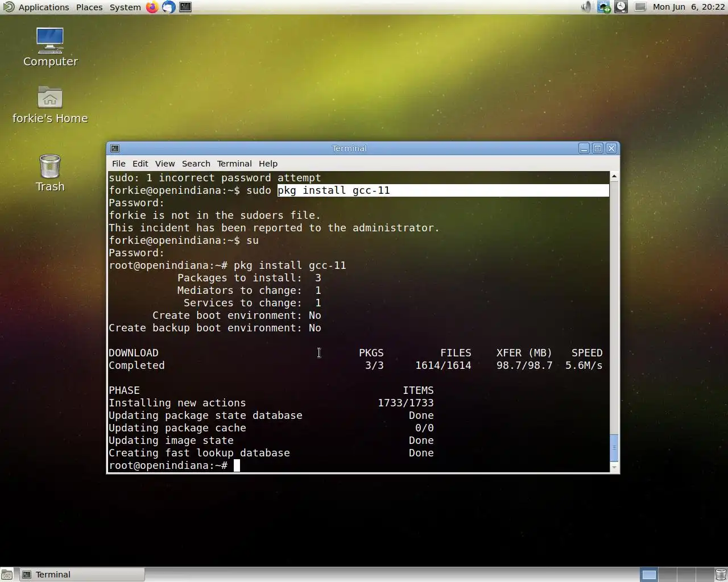Minimize the Terminal window
728x582 pixels.
pyautogui.click(x=584, y=148)
